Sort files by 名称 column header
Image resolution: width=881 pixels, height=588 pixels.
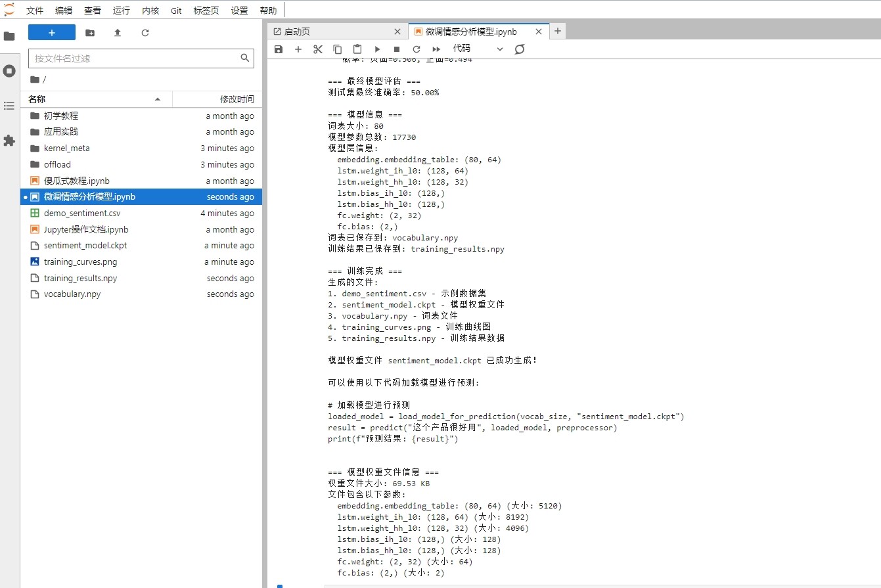click(37, 99)
